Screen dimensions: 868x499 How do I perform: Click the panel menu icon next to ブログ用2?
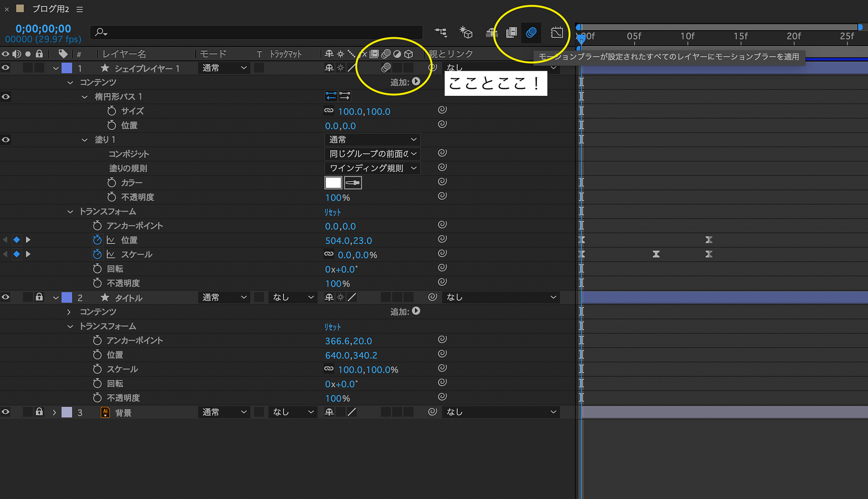click(80, 9)
